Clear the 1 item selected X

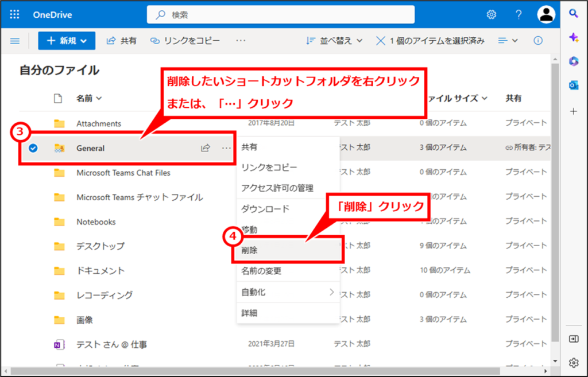(380, 41)
